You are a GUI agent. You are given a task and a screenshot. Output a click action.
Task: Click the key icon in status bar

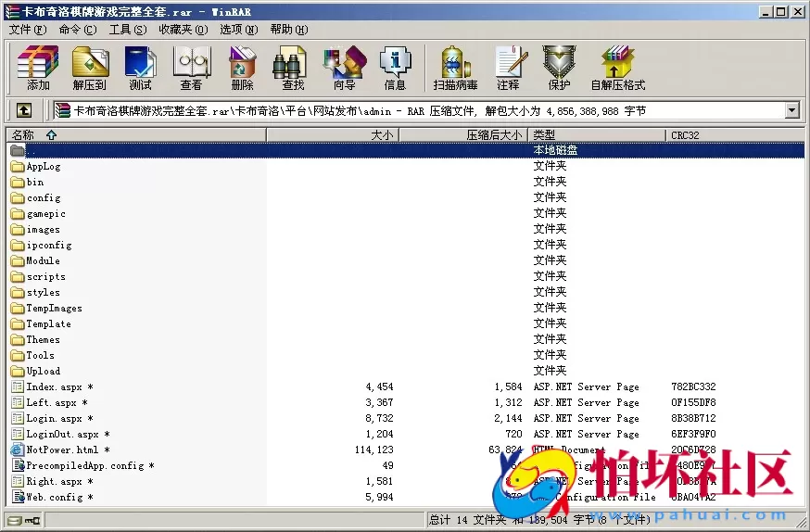[x=32, y=520]
